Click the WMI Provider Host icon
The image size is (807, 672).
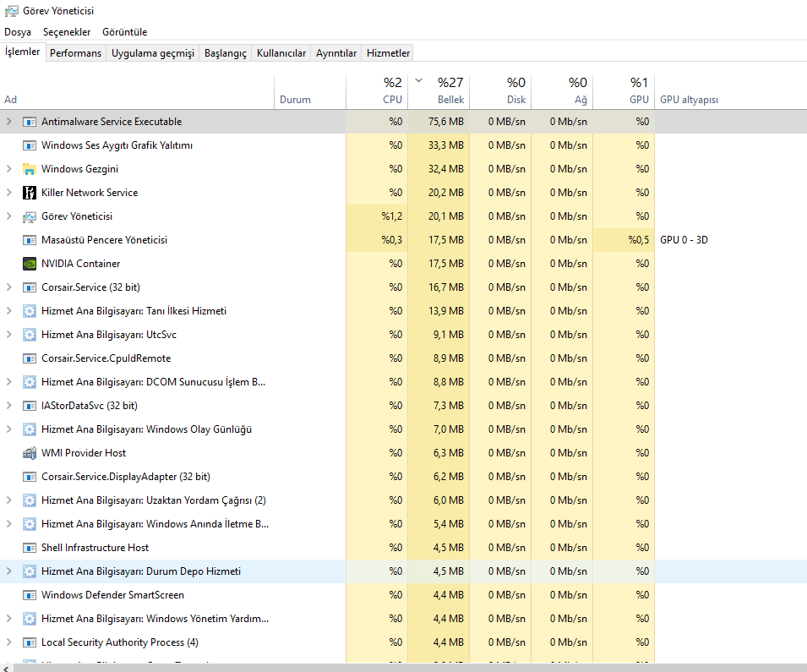[x=30, y=454]
